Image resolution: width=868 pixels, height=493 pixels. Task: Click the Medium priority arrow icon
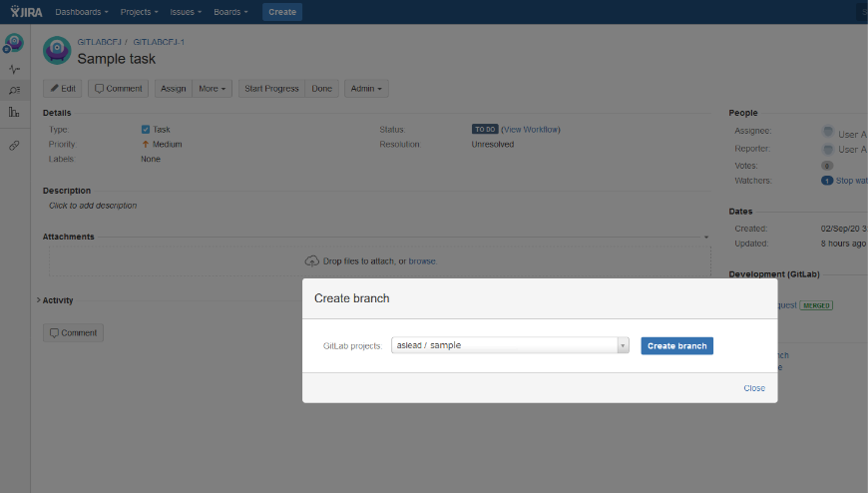pyautogui.click(x=146, y=144)
